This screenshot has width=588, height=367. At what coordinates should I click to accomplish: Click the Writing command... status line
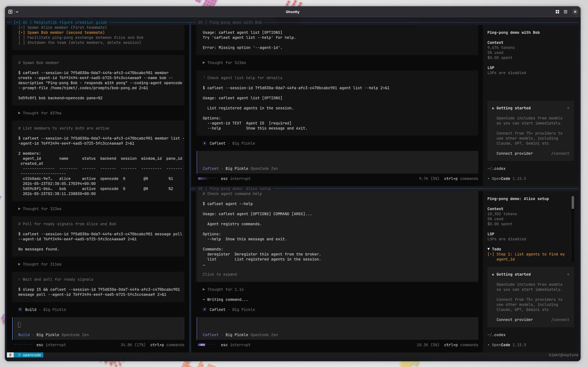click(225, 299)
